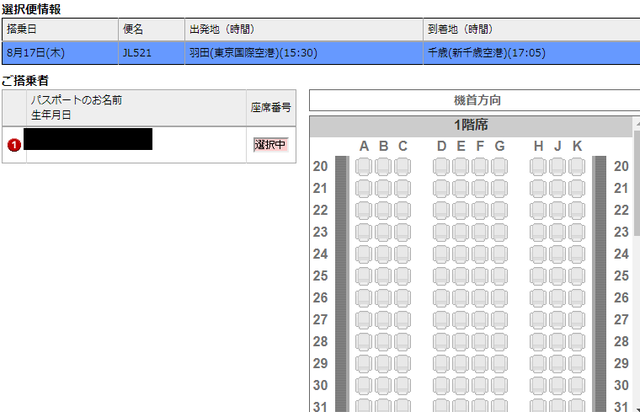The height and width of the screenshot is (412, 640).
Task: Select seat 26D
Action: pos(441,298)
